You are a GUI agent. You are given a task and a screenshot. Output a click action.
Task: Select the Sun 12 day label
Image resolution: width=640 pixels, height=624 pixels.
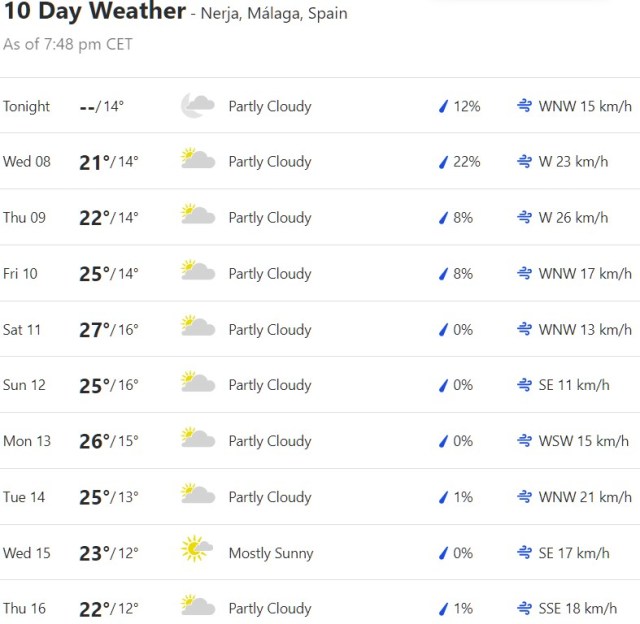[x=25, y=385]
